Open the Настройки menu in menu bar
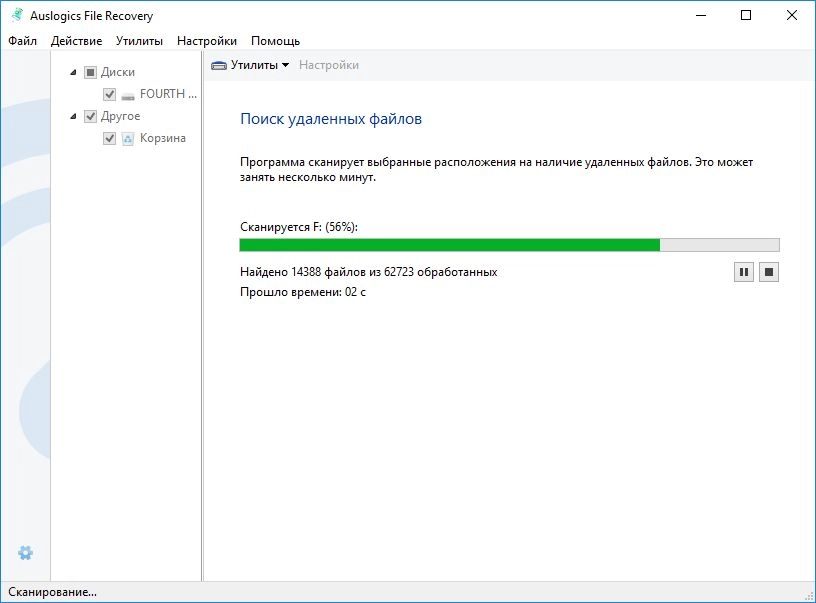Screen dimensions: 816x603 [x=207, y=41]
